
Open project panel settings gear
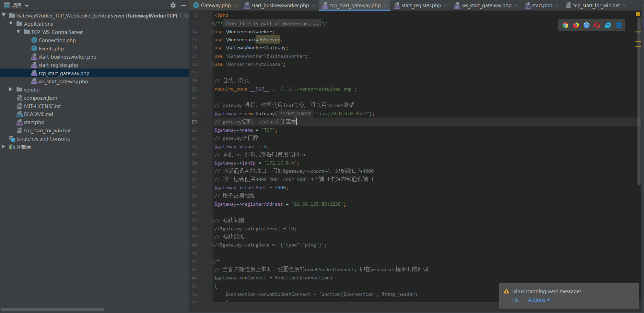[x=173, y=5]
